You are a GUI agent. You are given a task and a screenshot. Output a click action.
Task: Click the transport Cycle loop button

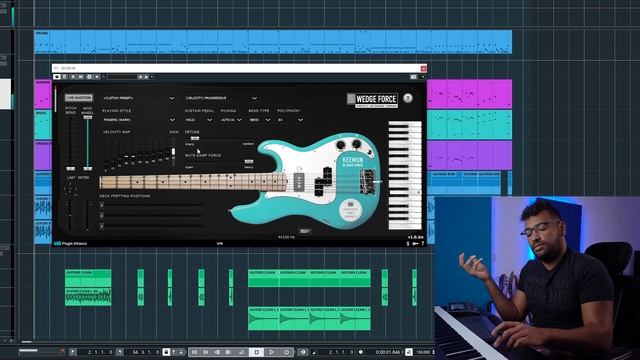(x=241, y=352)
